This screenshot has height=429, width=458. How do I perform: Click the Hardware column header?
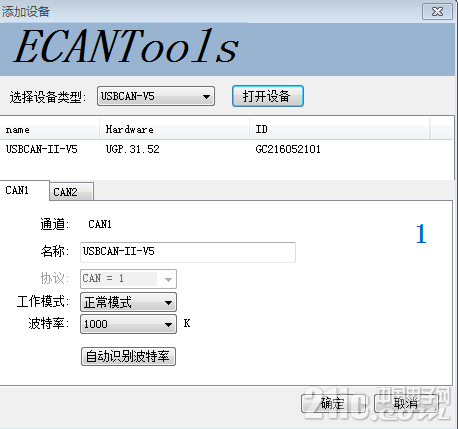pyautogui.click(x=174, y=129)
